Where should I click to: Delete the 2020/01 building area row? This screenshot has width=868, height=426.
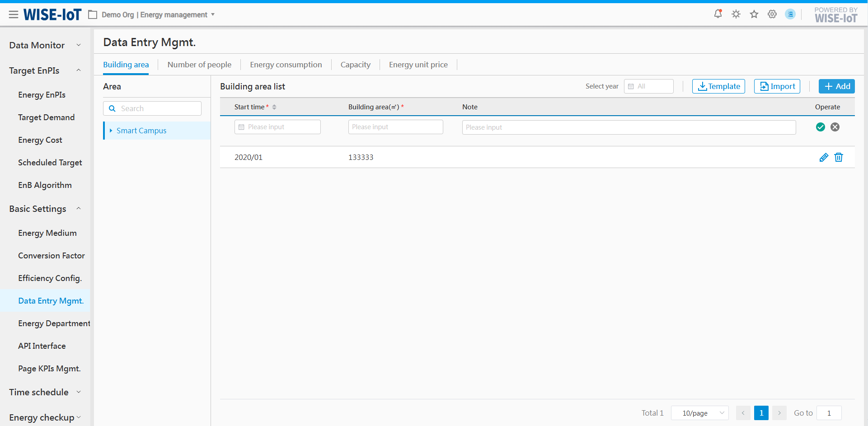click(839, 157)
